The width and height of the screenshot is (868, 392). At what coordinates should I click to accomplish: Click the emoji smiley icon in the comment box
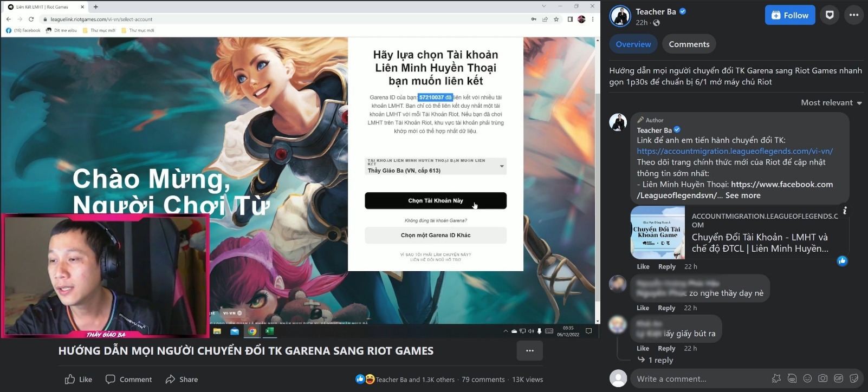click(x=807, y=378)
